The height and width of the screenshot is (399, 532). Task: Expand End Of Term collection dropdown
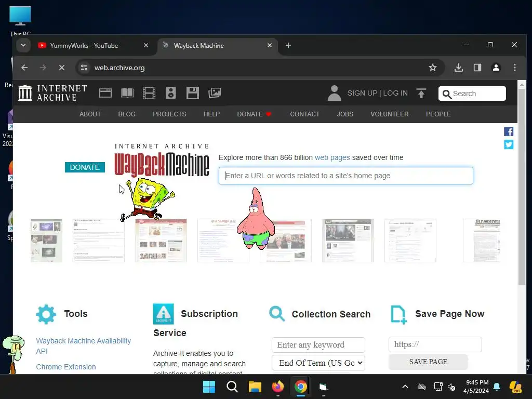[318, 363]
